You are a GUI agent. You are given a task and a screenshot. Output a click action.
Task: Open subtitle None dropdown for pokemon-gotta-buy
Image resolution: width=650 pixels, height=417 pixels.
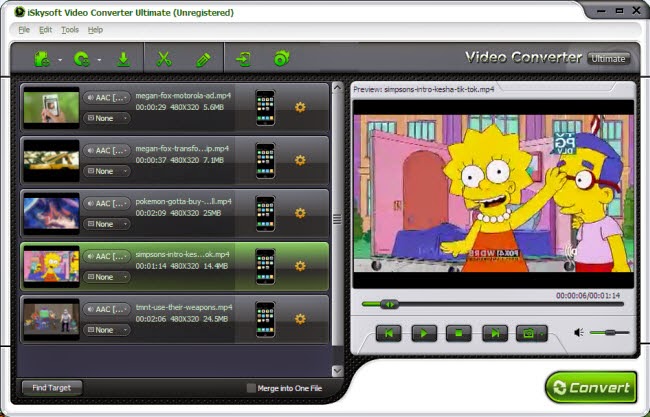[x=107, y=224]
